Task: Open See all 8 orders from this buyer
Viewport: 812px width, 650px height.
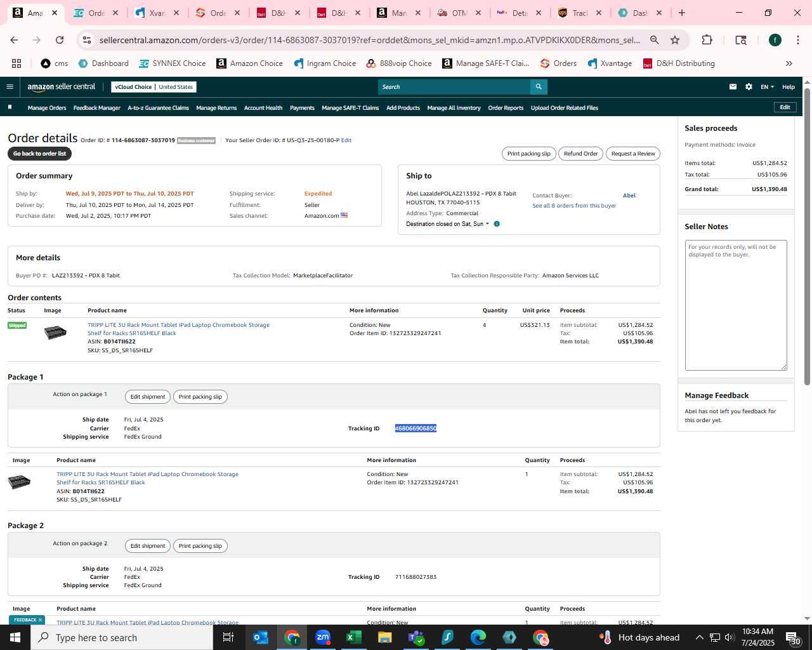Action: tap(574, 206)
